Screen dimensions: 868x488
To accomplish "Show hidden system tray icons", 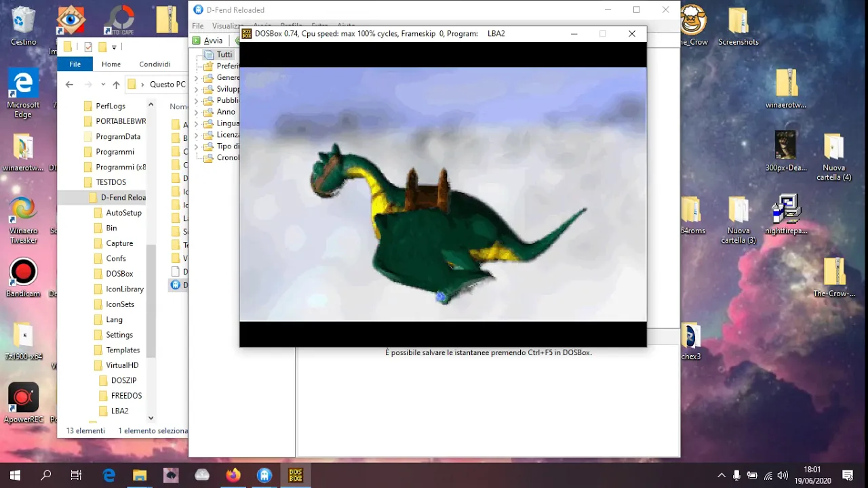I will (x=721, y=475).
